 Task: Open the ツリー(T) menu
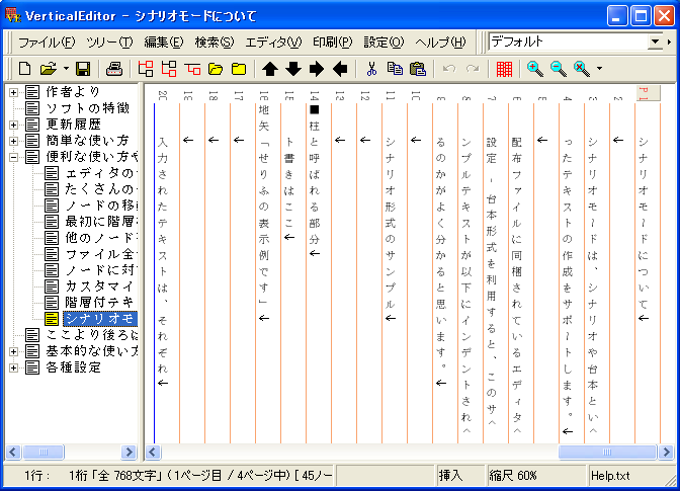[x=109, y=42]
